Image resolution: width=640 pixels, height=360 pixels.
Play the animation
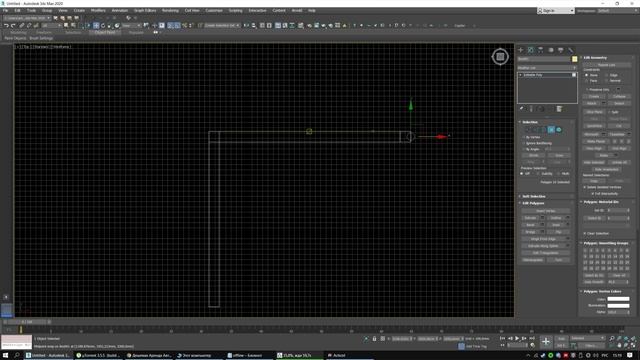tap(517, 338)
